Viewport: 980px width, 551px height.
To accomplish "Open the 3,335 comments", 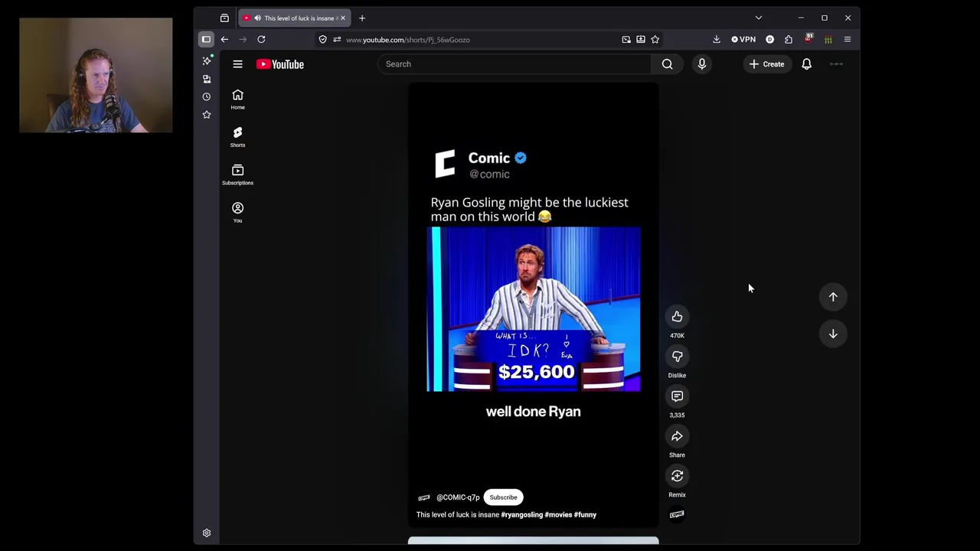I will pyautogui.click(x=677, y=396).
